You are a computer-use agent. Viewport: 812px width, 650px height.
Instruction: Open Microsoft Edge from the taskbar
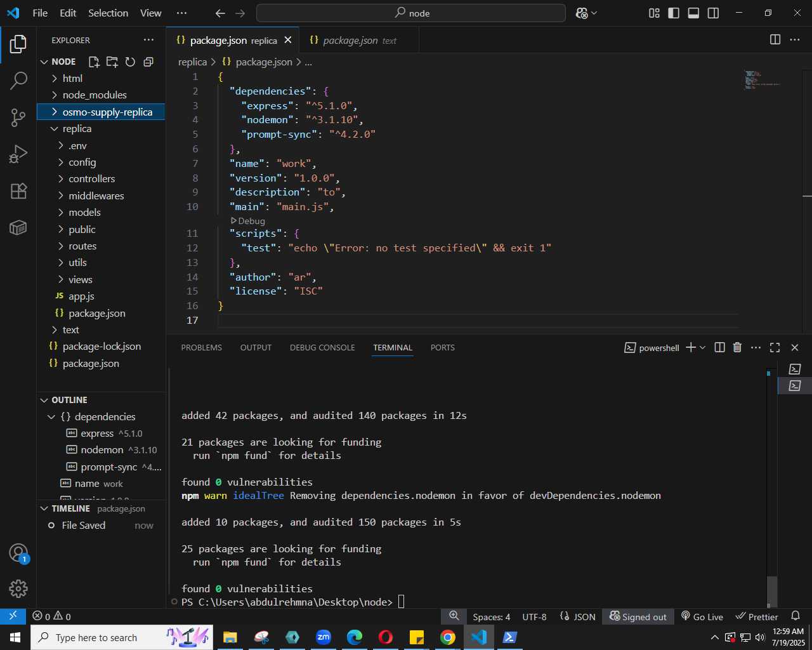[x=355, y=637]
